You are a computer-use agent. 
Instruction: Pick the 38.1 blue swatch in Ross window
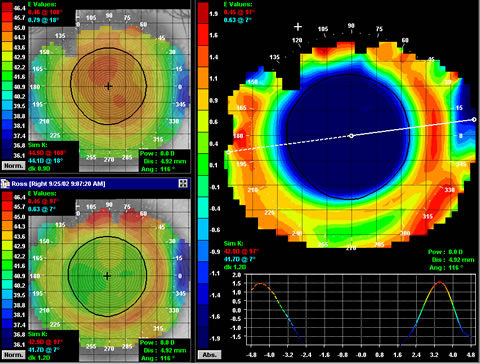[x=7, y=314]
